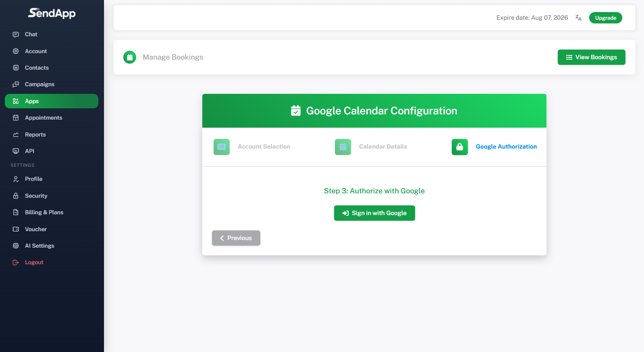The width and height of the screenshot is (644, 352).
Task: Click the 'Manage Bookings' heading text
Action: pyautogui.click(x=173, y=57)
